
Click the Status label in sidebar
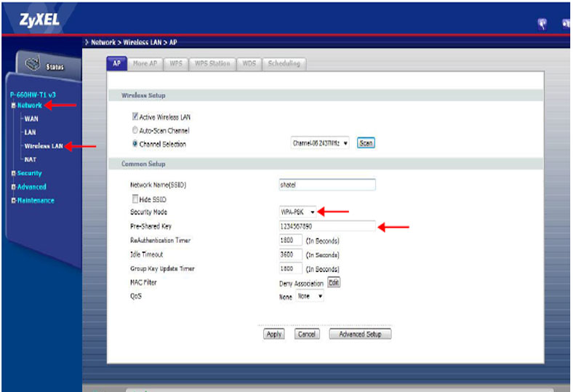pos(55,67)
